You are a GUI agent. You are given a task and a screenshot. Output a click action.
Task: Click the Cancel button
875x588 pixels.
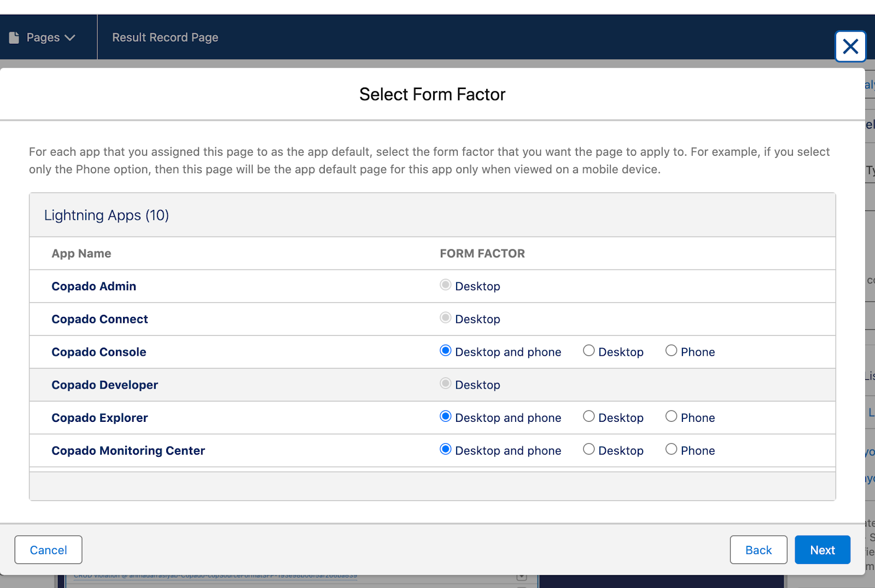48,550
